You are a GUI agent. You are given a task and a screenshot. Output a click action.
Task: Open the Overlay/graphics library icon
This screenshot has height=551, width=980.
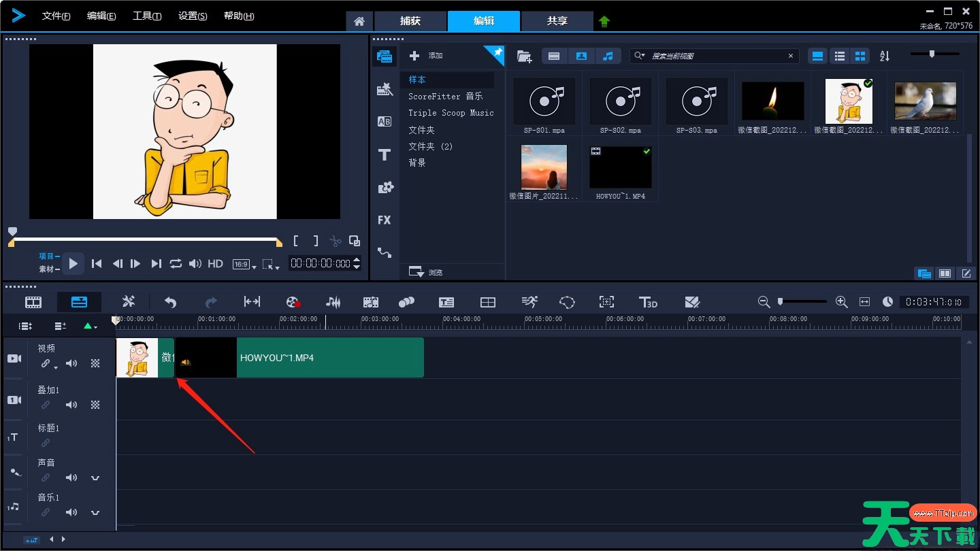pyautogui.click(x=385, y=188)
